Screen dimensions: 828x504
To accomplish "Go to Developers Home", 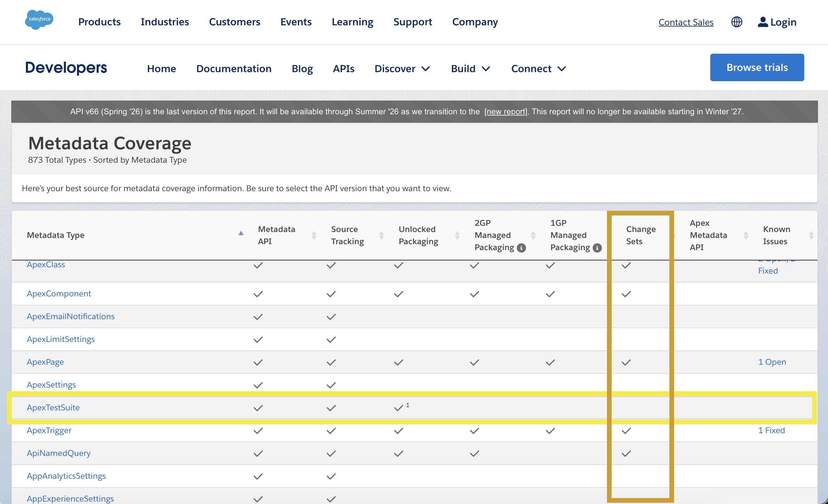I will (161, 69).
